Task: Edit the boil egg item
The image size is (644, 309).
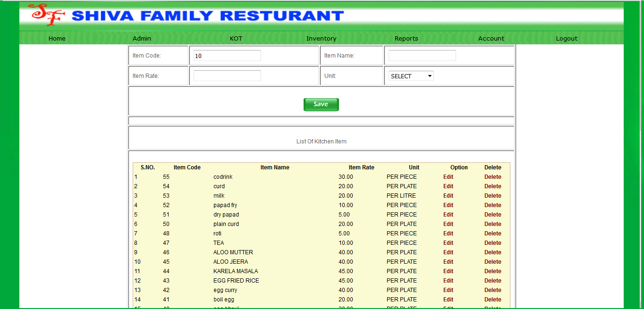Action: coord(448,300)
